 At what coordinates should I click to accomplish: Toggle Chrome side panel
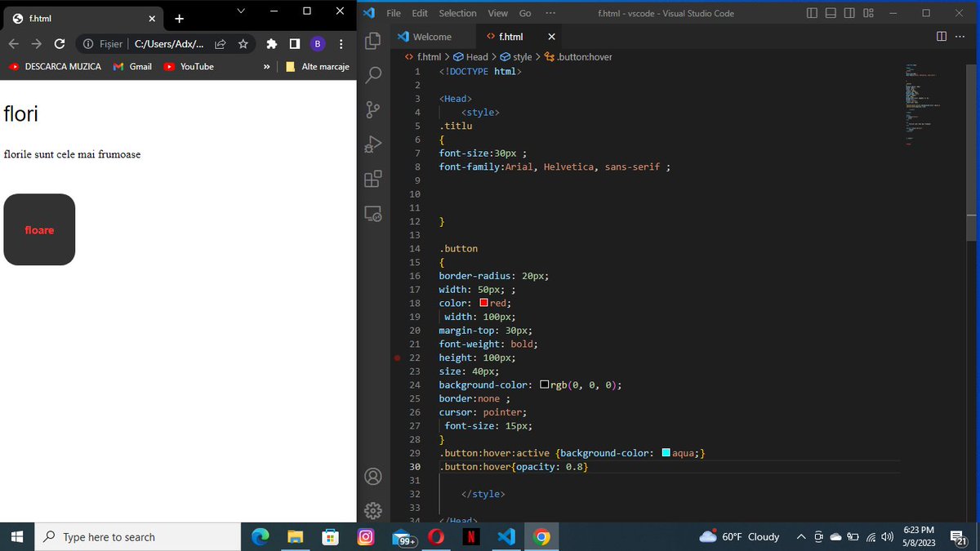click(294, 44)
